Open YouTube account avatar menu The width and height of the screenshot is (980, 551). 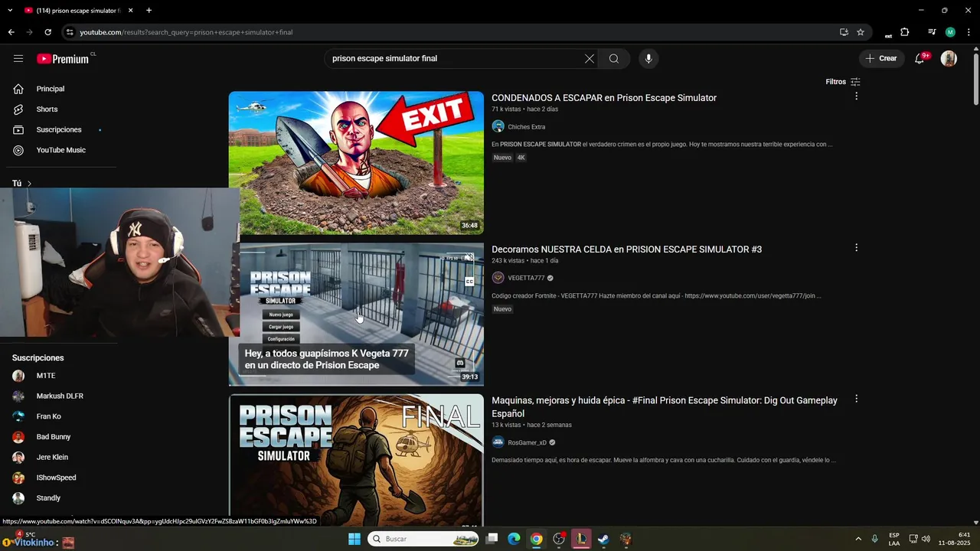(949, 58)
